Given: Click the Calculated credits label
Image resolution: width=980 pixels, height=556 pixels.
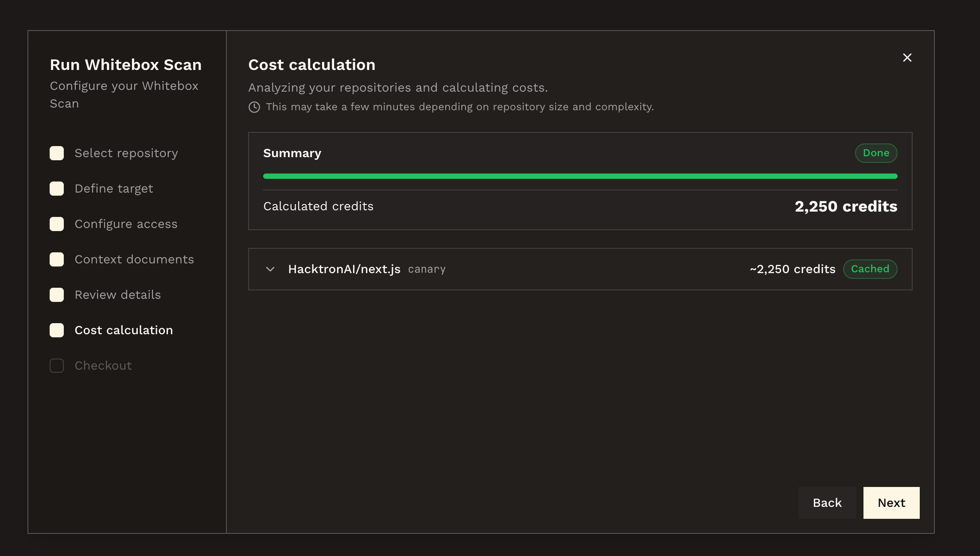Looking at the screenshot, I should coord(318,206).
